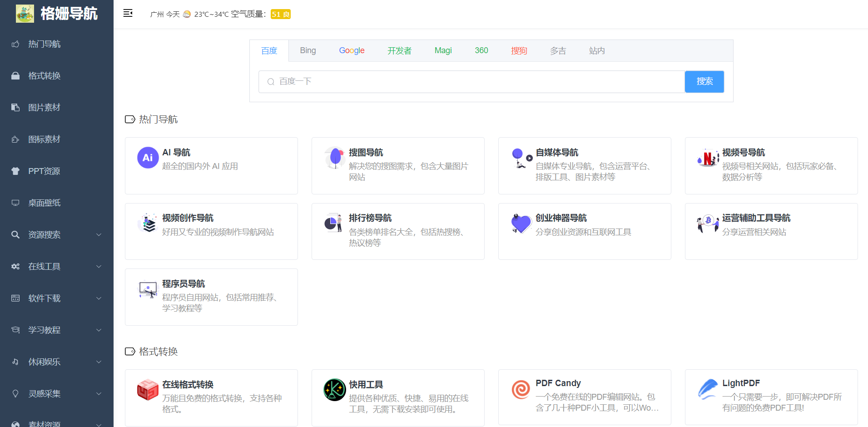Click the blue 搜索 button
The image size is (868, 427).
(704, 82)
